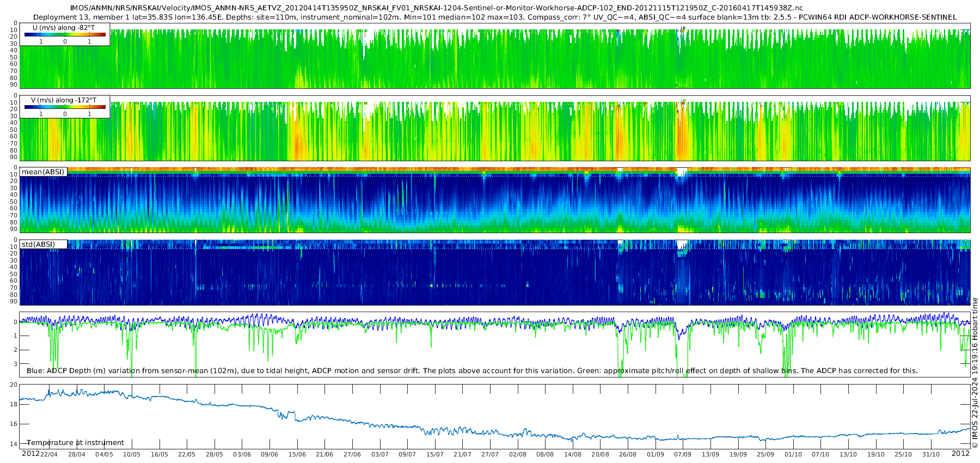Click the 2012 year label at left
Image resolution: width=980 pixels, height=463 pixels.
(30, 454)
